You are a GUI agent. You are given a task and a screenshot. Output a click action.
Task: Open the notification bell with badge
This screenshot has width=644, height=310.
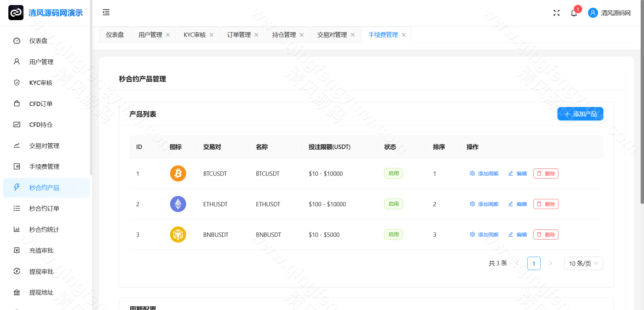pos(574,13)
